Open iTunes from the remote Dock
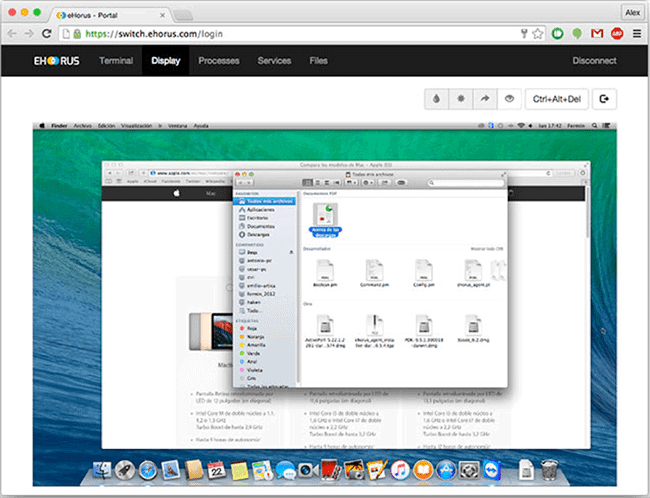Screen dimensions: 650x498 [400, 471]
